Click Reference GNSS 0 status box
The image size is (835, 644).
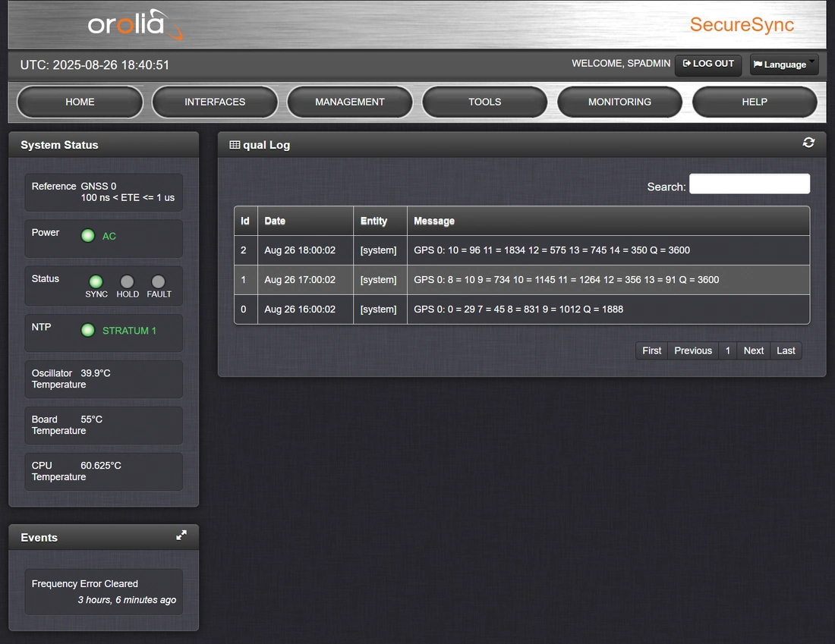coord(104,192)
